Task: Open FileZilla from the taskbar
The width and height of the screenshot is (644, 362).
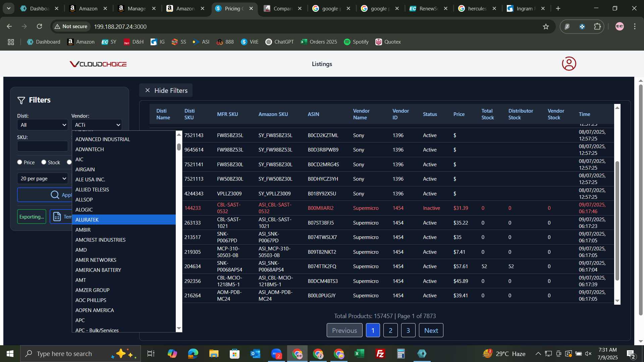Action: (380, 354)
